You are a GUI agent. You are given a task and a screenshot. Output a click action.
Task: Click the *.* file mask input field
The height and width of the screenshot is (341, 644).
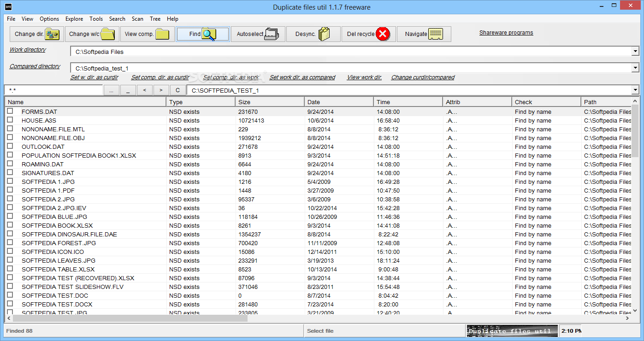coord(53,90)
